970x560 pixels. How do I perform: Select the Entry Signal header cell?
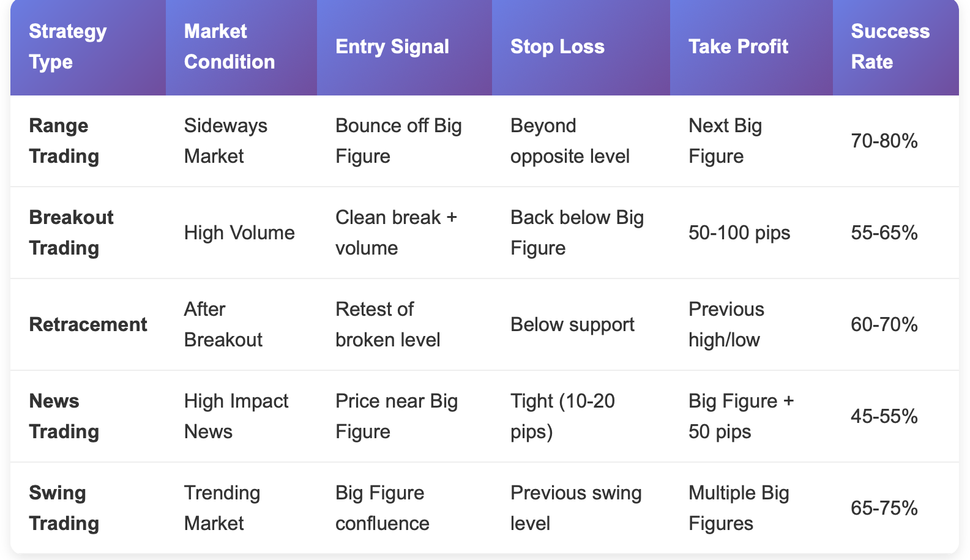click(x=405, y=47)
